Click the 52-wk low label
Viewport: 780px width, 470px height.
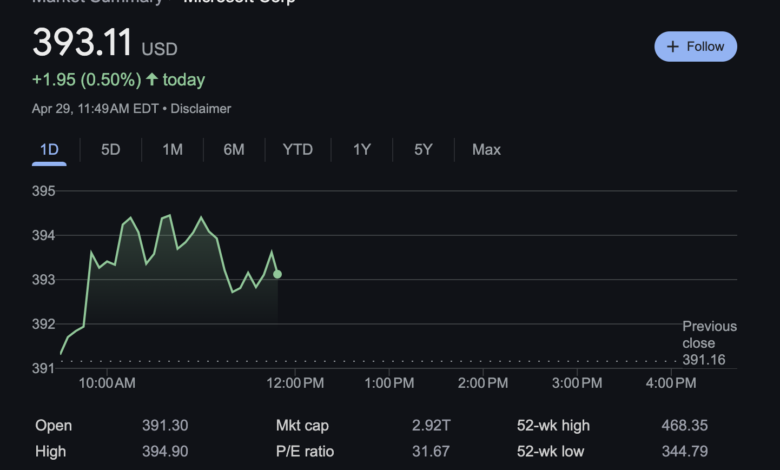click(551, 452)
